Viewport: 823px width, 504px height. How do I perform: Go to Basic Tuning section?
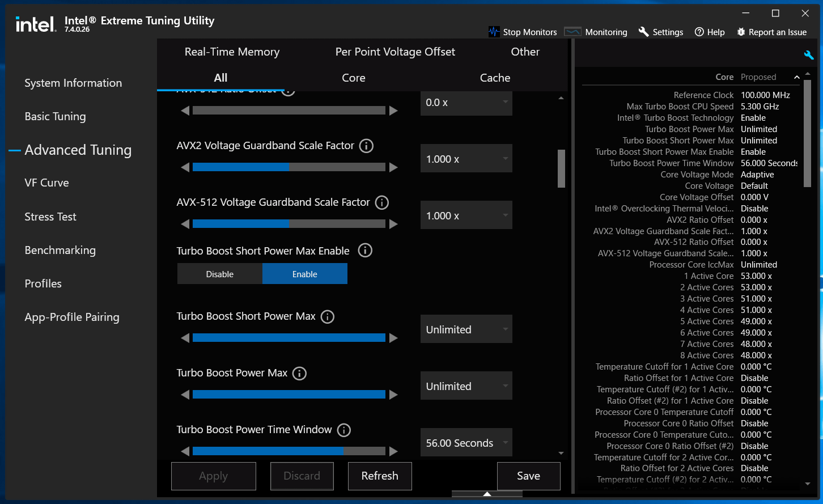coord(56,116)
